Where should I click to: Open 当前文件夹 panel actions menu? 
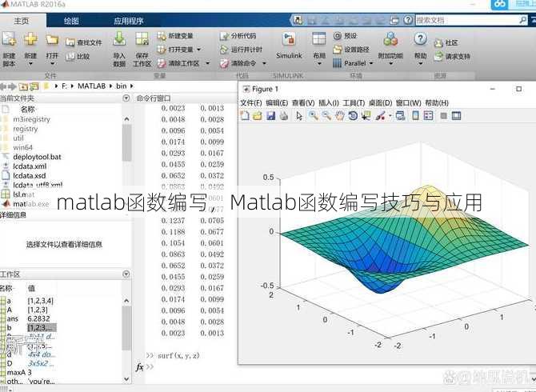(x=126, y=98)
